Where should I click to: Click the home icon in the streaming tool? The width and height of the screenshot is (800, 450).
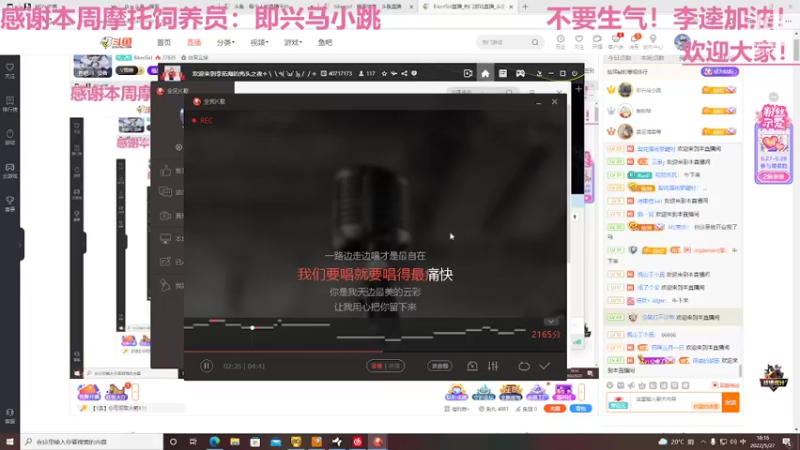(485, 73)
